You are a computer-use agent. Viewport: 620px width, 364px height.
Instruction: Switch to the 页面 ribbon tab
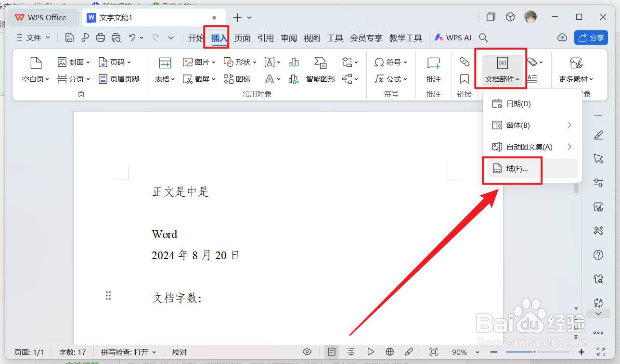(x=243, y=38)
